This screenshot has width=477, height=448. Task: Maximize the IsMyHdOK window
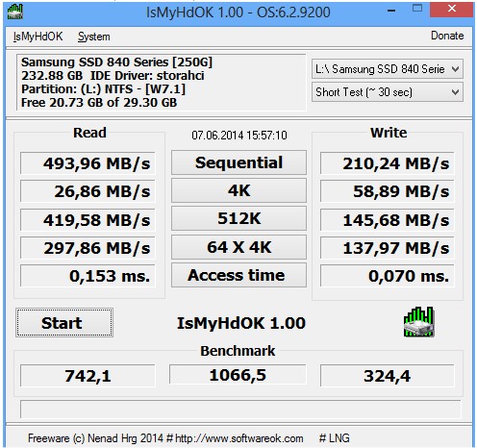tap(417, 9)
